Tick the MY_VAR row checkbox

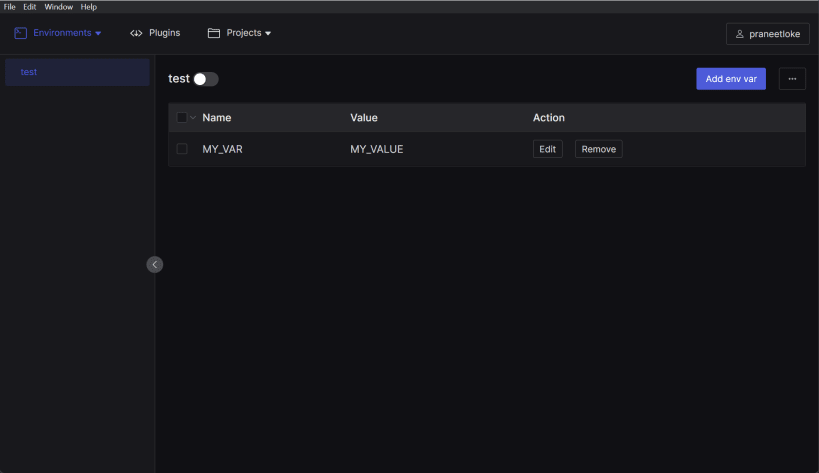[x=182, y=149]
